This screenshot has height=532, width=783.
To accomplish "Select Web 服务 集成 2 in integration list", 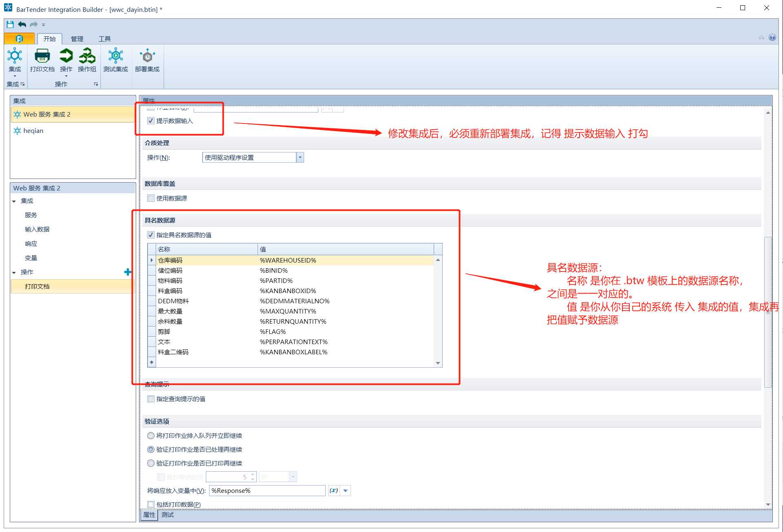I will pos(73,114).
